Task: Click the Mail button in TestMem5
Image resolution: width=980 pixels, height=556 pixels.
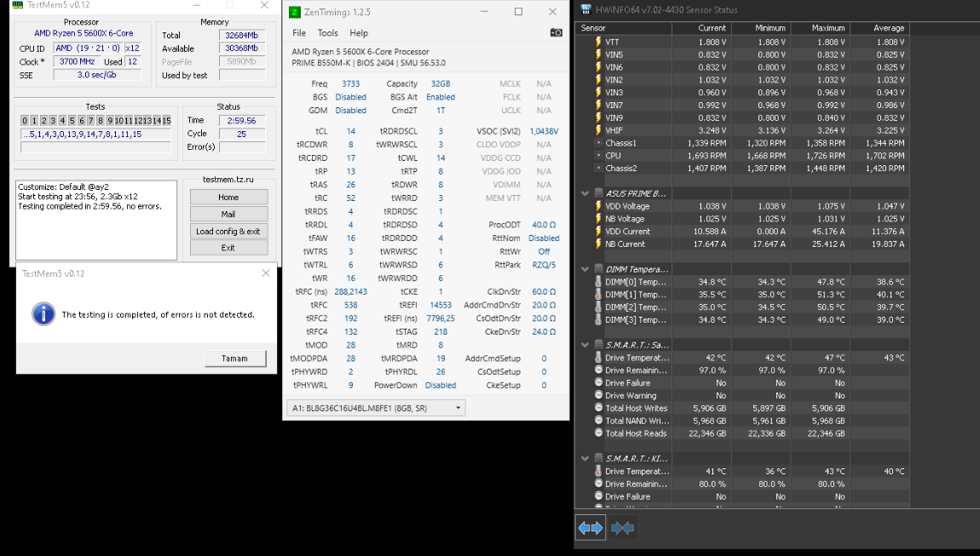Action: [228, 214]
